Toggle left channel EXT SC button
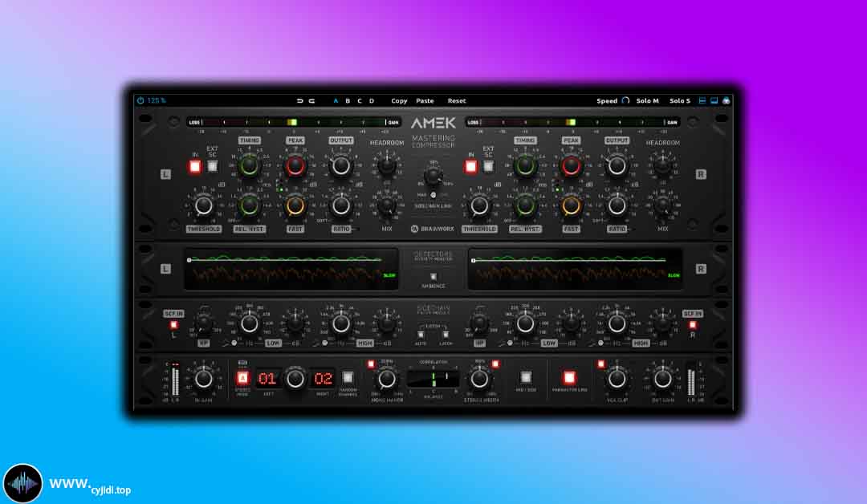The image size is (867, 504). 212,166
